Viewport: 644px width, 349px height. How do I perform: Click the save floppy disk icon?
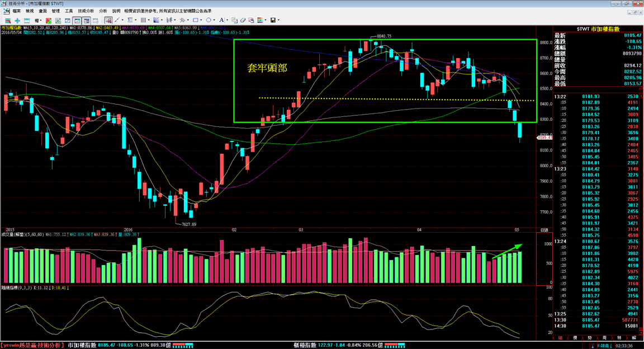tap(273, 20)
